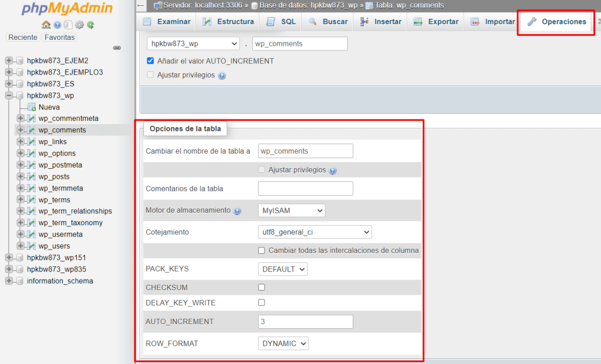
Task: Uncheck Añadir el valor AUTO_INCREMENT
Action: [150, 60]
